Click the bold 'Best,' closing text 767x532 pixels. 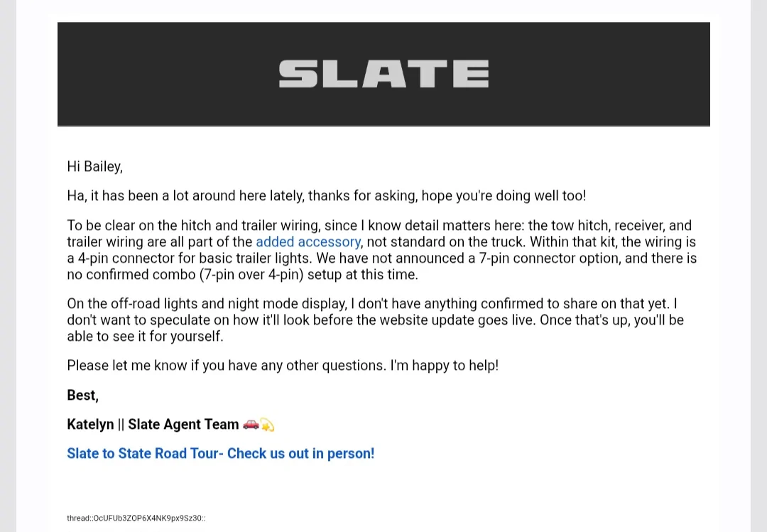coord(82,395)
